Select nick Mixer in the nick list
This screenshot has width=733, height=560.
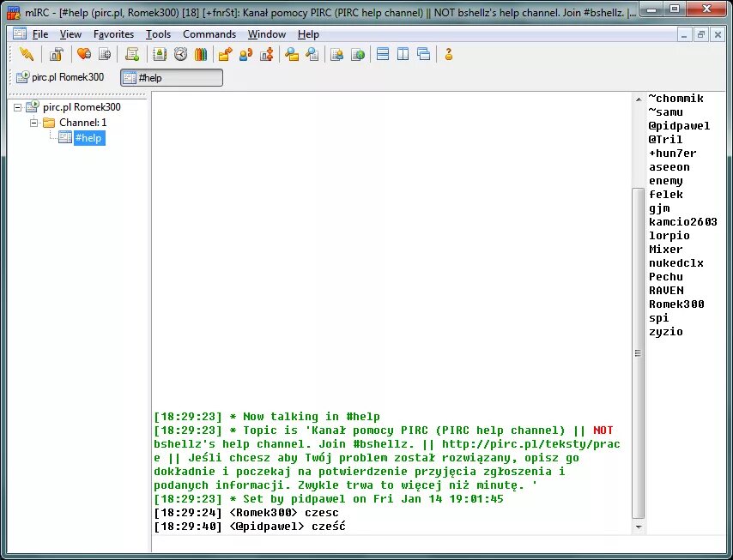666,250
